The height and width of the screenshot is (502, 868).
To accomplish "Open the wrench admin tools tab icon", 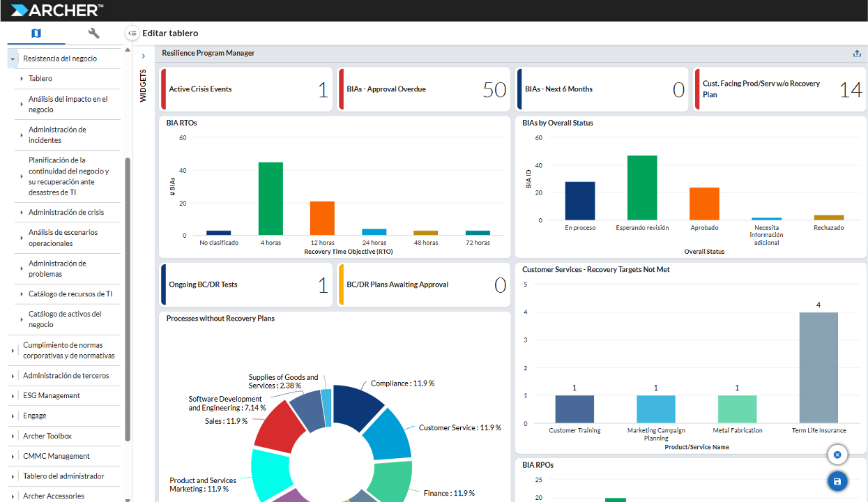I will tap(93, 33).
